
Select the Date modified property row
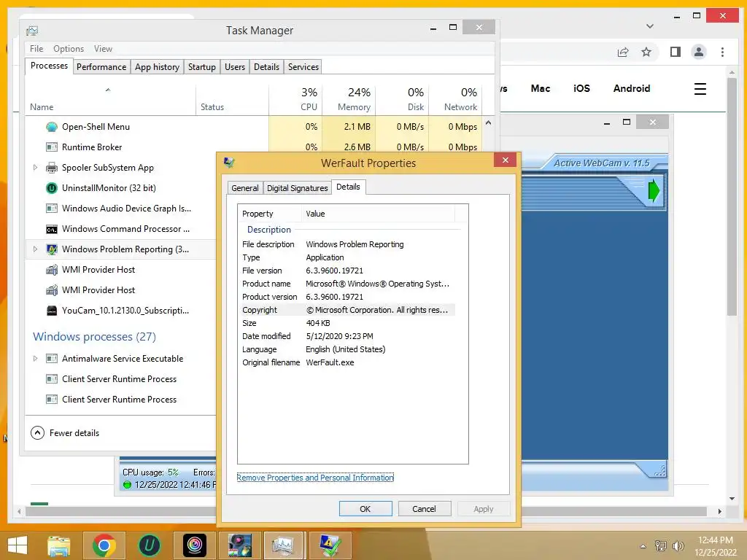coord(347,336)
